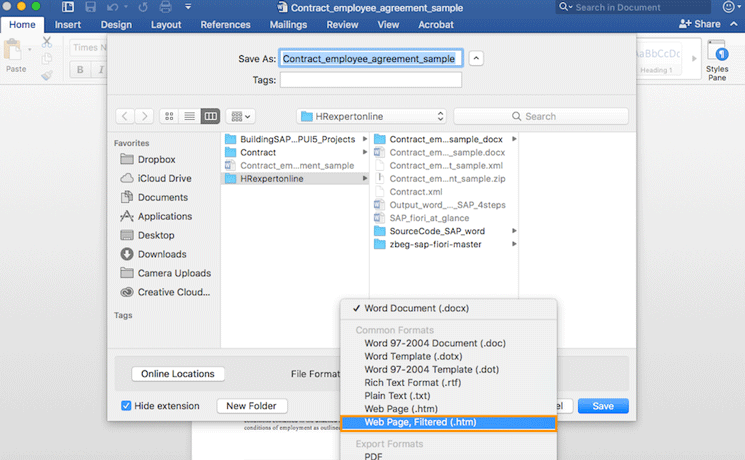Click the Cut scissors icon
This screenshot has width=745, height=460.
[x=47, y=42]
